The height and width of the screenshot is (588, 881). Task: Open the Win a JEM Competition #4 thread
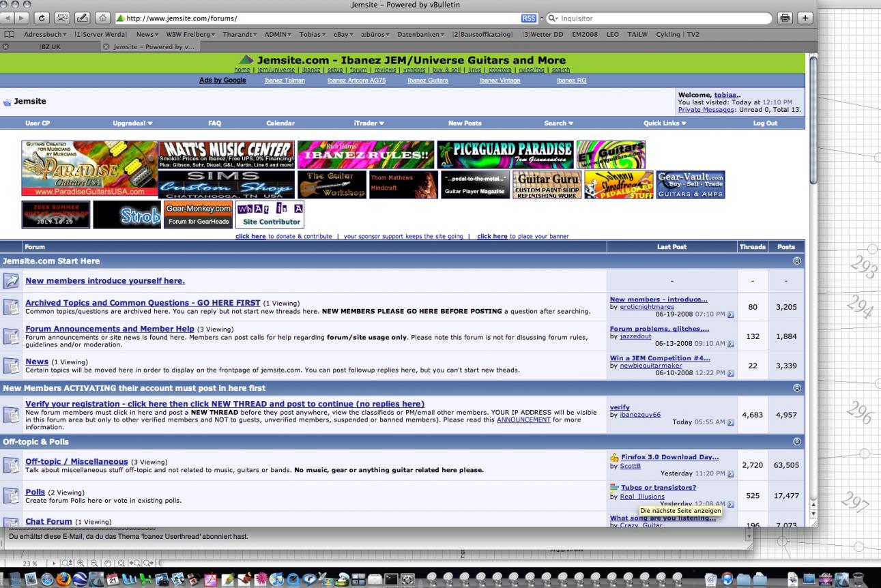[x=660, y=358]
